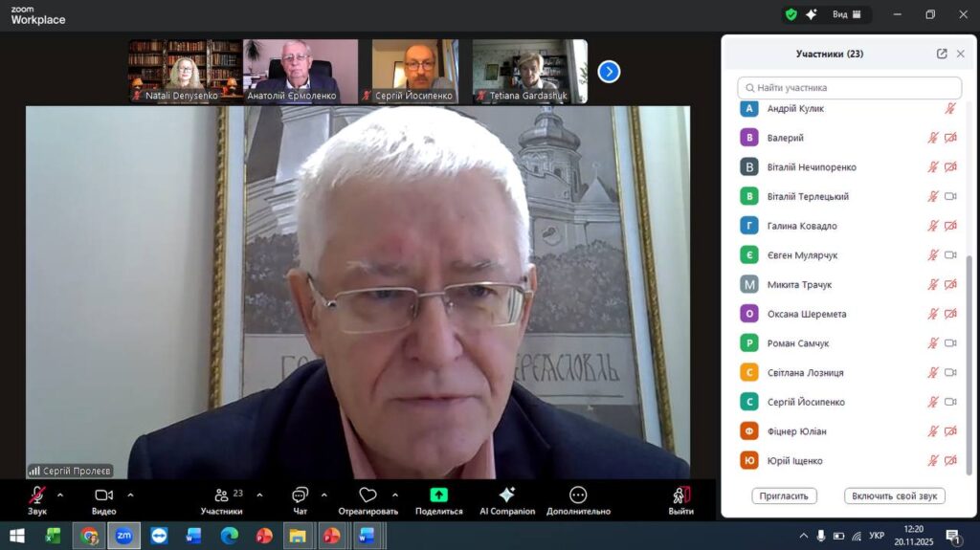The height and width of the screenshot is (550, 980).
Task: Click the unmute myself button
Action: click(894, 495)
